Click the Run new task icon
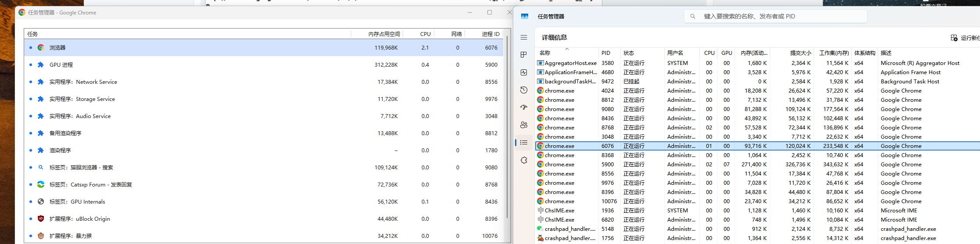 click(x=954, y=38)
